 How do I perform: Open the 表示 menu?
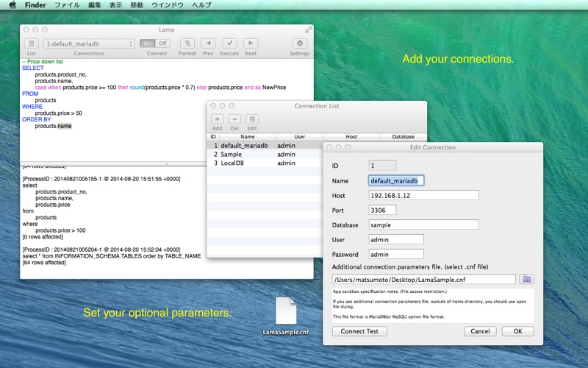pyautogui.click(x=115, y=5)
